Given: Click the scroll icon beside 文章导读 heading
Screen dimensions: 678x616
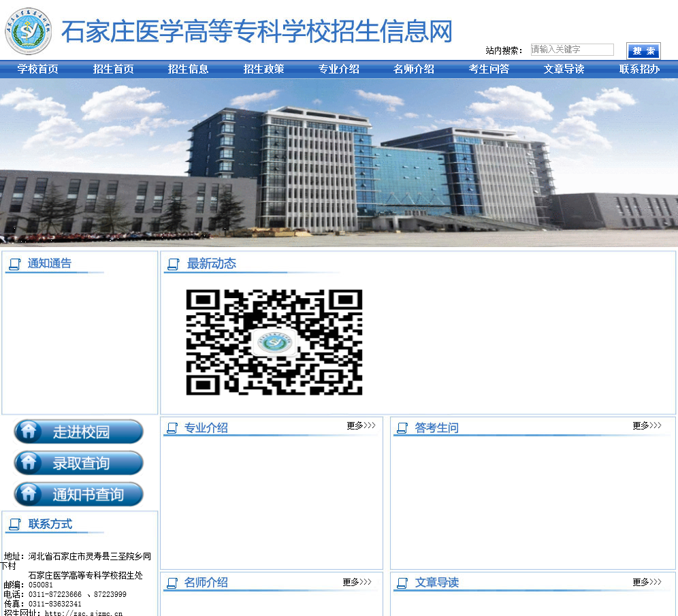Looking at the screenshot, I should (x=402, y=583).
